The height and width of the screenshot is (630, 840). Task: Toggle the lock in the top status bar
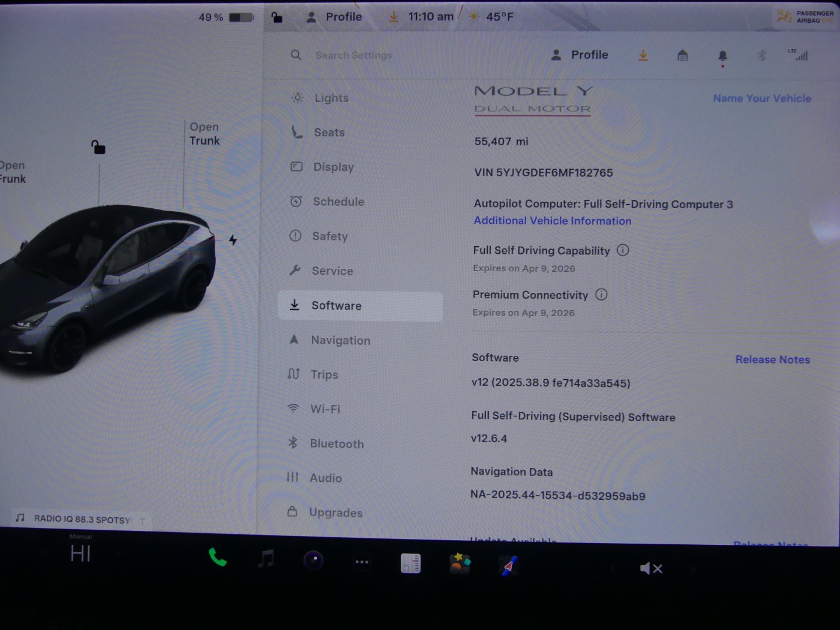[277, 17]
